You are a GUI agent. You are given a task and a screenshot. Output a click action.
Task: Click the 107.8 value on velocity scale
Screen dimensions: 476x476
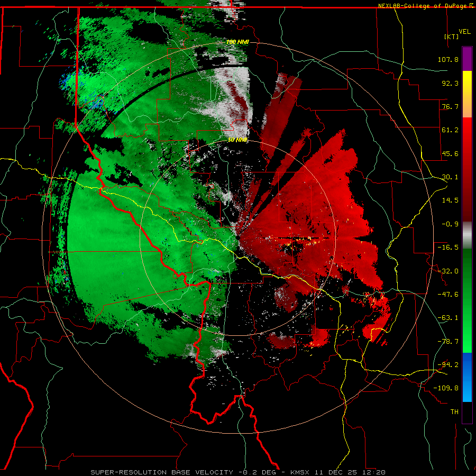click(448, 59)
